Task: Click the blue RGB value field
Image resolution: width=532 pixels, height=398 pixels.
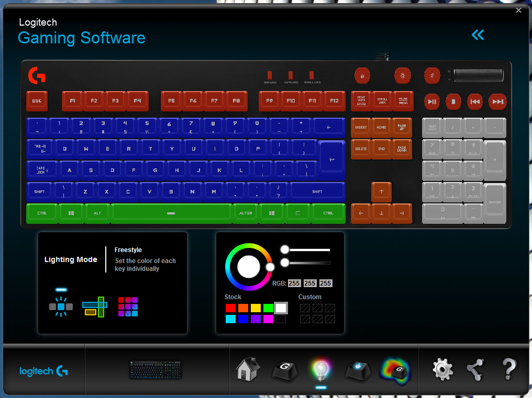Action: [325, 283]
